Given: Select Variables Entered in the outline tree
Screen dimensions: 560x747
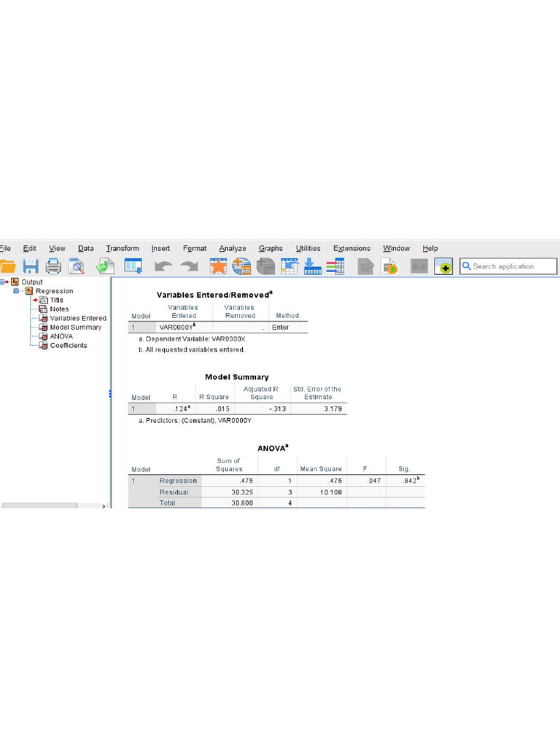Looking at the screenshot, I should [x=79, y=318].
